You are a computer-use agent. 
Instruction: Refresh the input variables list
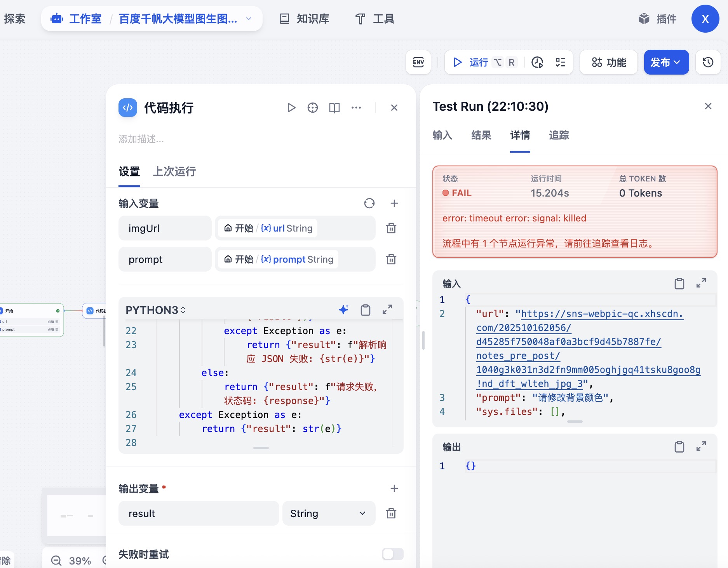tap(369, 203)
